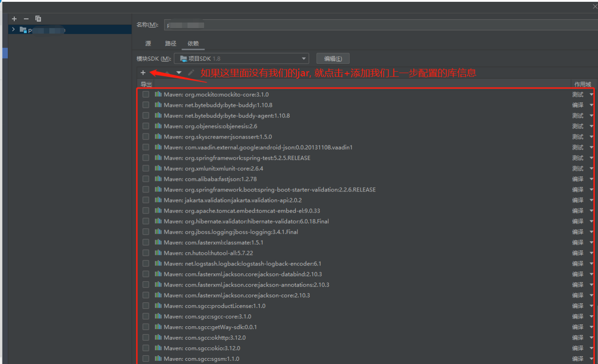Click the library icon of tomcat-embed-el:9.0.33
This screenshot has width=598, height=364.
(158, 211)
